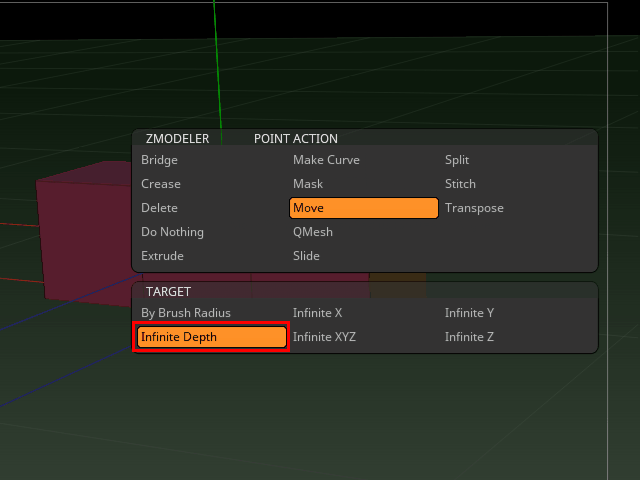Choose the Mask point action
The height and width of the screenshot is (480, 640).
(308, 184)
